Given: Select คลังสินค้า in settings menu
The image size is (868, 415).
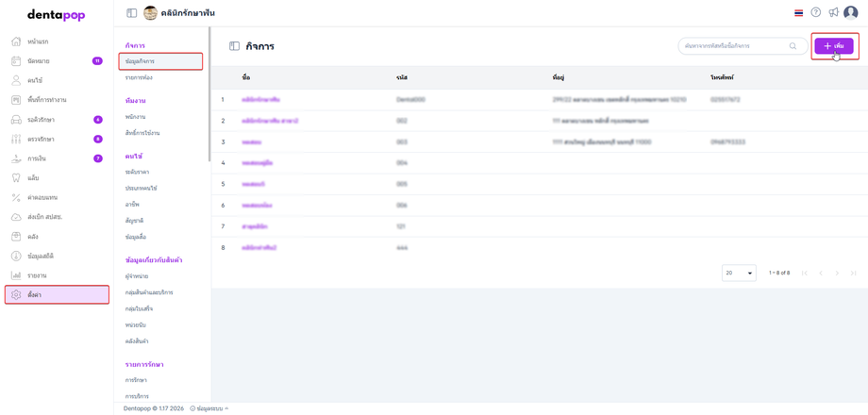Looking at the screenshot, I should pos(137,340).
